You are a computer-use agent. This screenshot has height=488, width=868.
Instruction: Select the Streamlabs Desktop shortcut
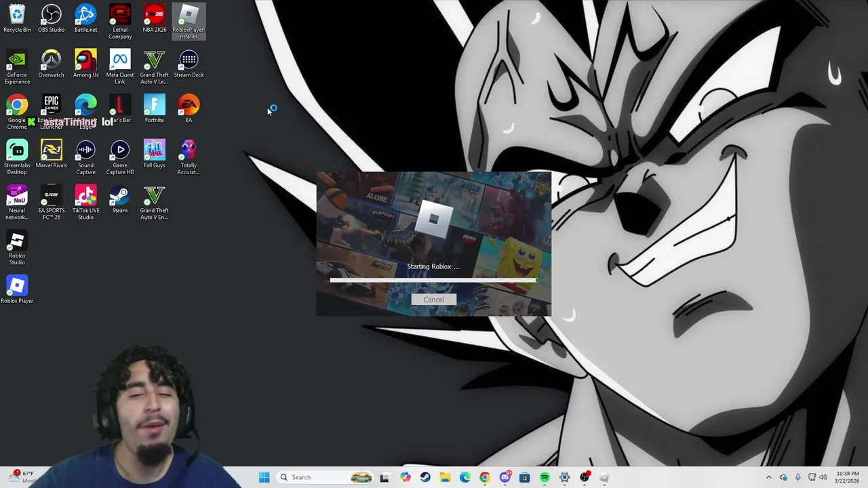click(17, 157)
